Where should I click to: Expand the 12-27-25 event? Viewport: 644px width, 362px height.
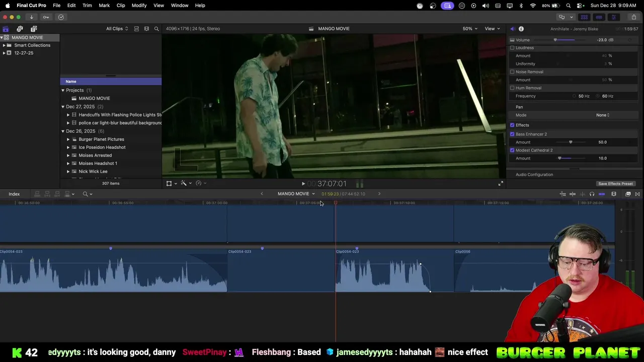[4, 53]
